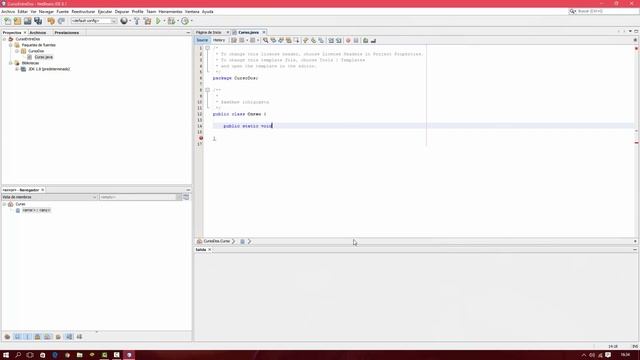The image size is (640, 360).
Task: Click the Open Project toolbar icon
Action: pos(27,21)
